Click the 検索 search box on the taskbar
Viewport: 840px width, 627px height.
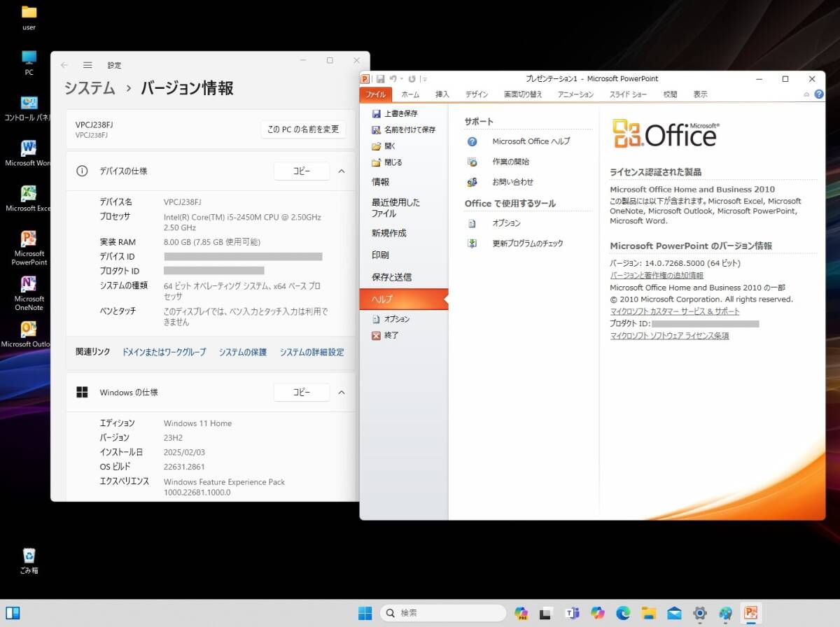pyautogui.click(x=443, y=613)
